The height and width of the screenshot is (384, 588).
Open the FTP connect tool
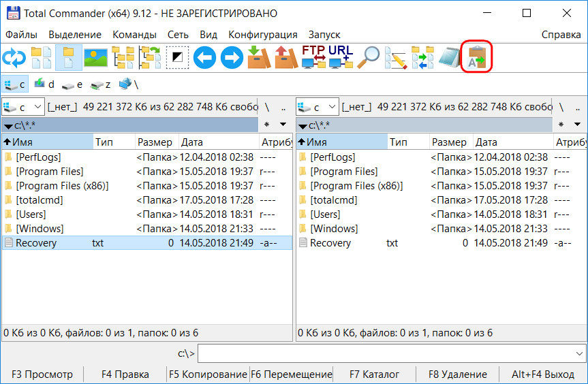pyautogui.click(x=313, y=57)
